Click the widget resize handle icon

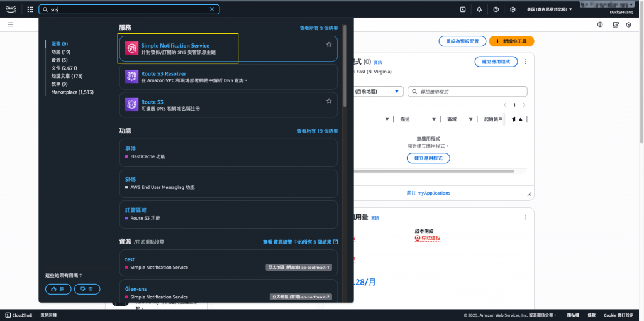pos(529,194)
